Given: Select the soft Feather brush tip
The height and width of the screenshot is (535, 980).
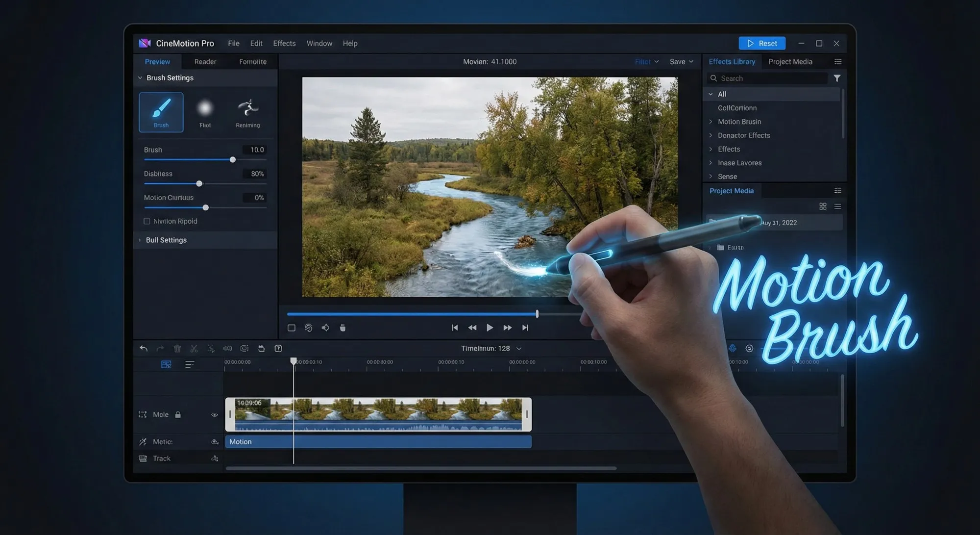Looking at the screenshot, I should coord(205,112).
